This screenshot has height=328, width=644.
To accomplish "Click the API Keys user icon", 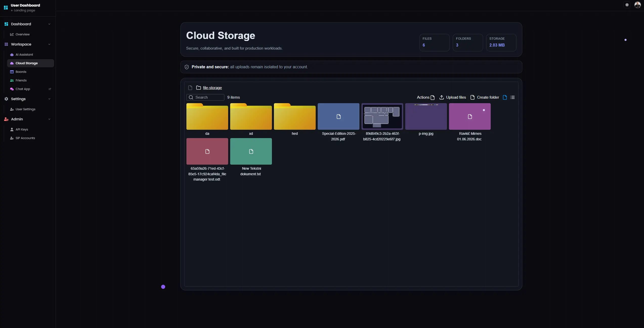I will point(12,129).
